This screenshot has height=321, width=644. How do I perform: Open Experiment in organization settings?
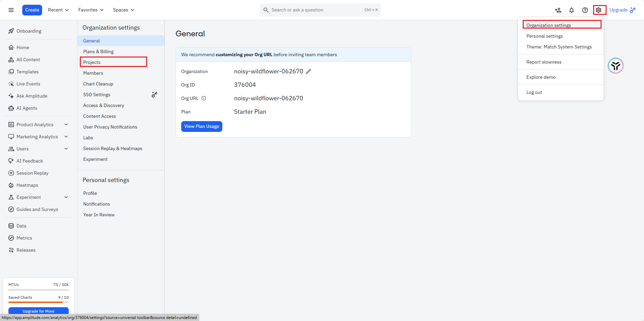121,159
